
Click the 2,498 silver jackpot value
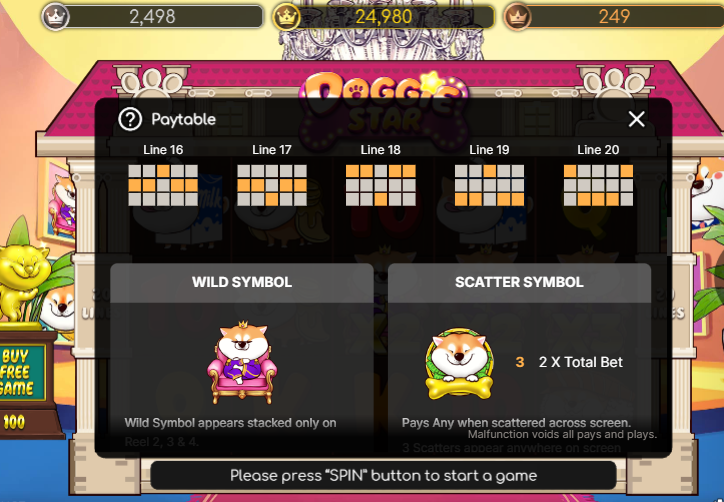tap(152, 17)
